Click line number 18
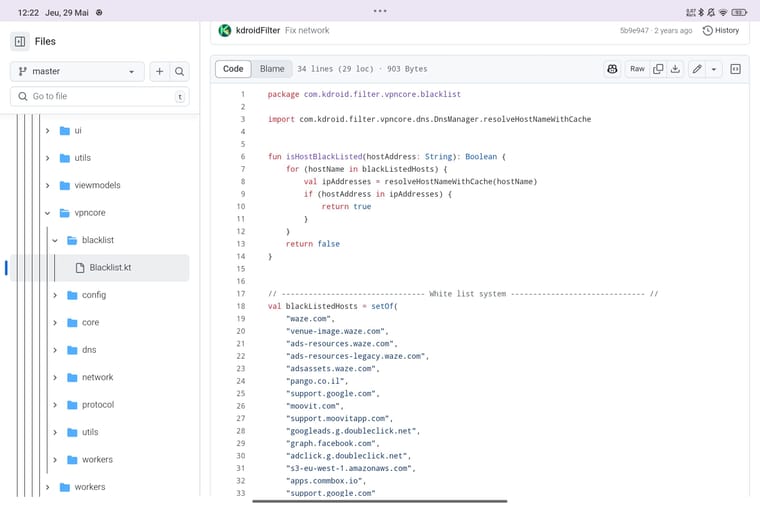This screenshot has width=760, height=507. 241,306
